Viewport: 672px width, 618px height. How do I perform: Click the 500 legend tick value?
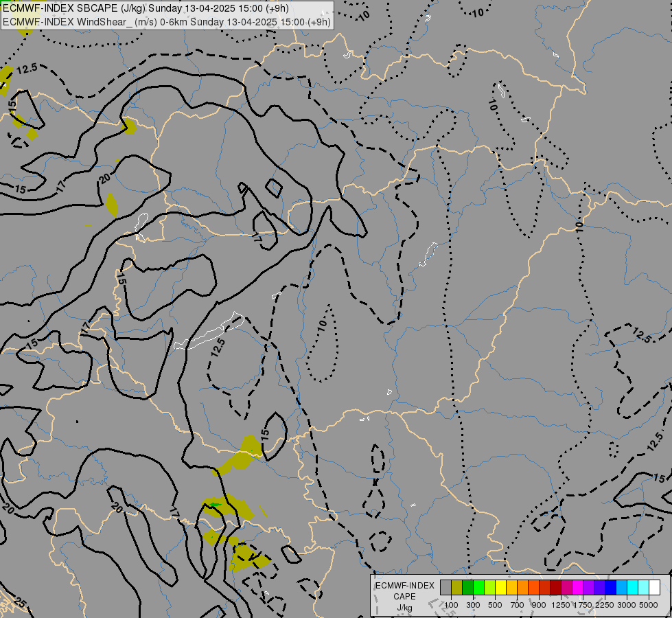pos(495,605)
